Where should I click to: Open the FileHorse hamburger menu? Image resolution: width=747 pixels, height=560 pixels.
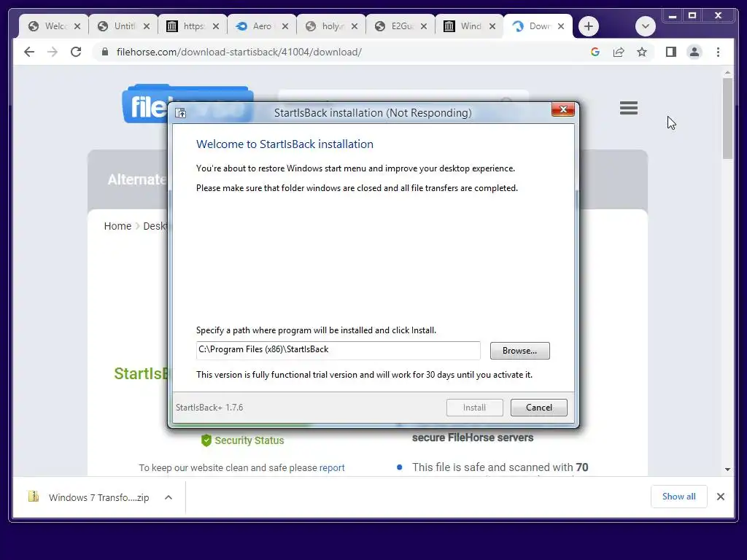coord(629,108)
